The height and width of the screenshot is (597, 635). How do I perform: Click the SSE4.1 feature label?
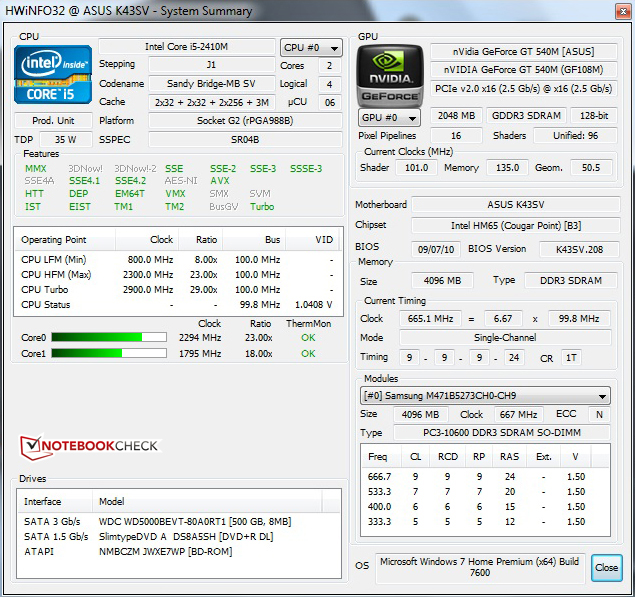84,181
